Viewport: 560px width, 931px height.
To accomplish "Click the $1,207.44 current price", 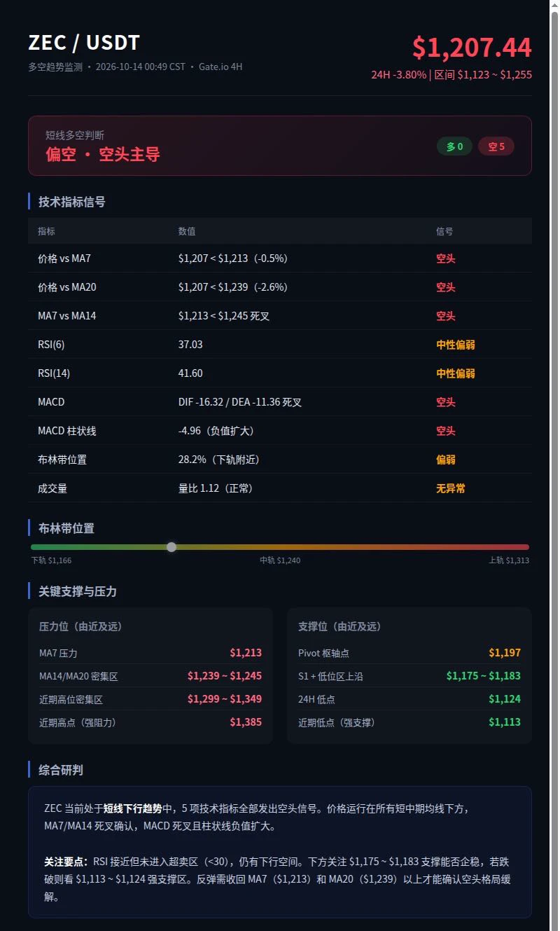I will pyautogui.click(x=472, y=48).
